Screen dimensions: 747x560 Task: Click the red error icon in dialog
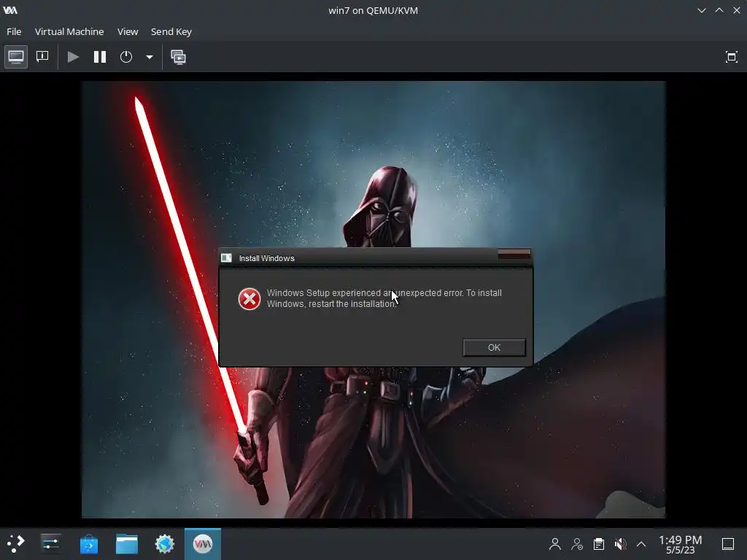(249, 299)
